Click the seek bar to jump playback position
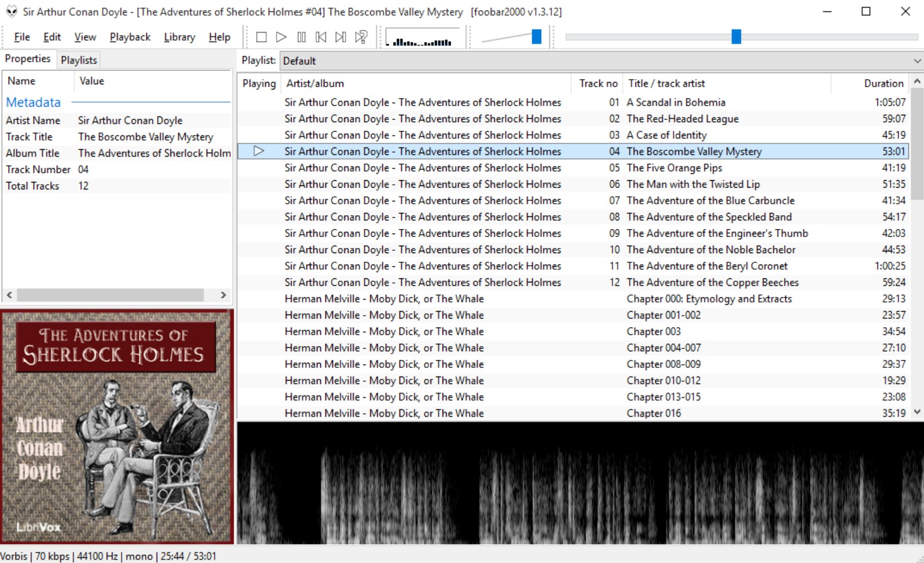924x563 pixels. (x=736, y=36)
